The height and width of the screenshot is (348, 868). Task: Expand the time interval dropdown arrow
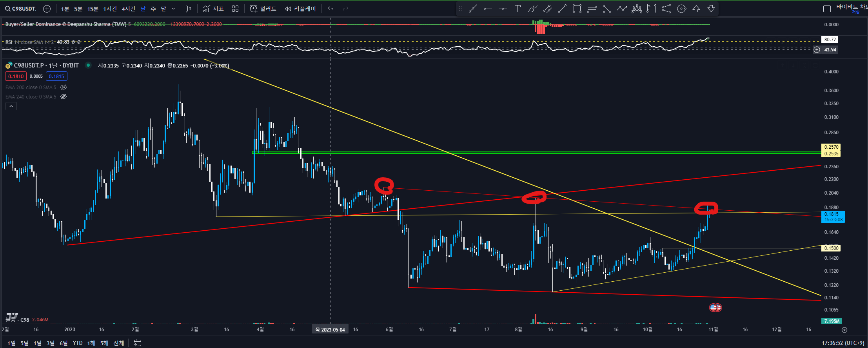pyautogui.click(x=174, y=9)
